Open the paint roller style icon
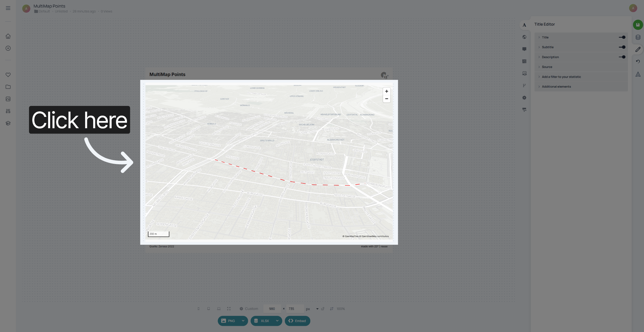This screenshot has width=644, height=332. pyautogui.click(x=524, y=110)
